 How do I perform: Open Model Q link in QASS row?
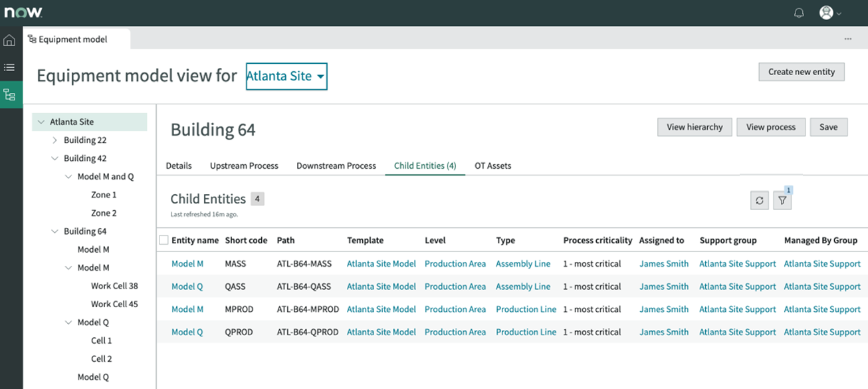187,287
